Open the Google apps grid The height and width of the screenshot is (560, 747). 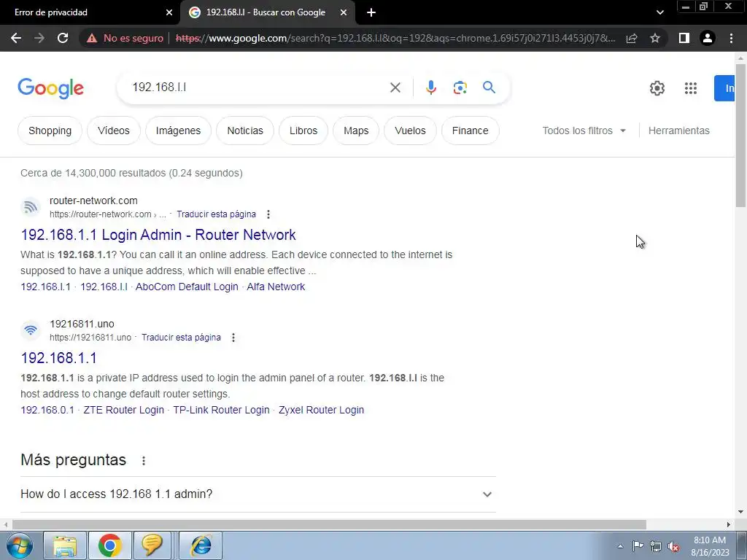click(x=691, y=88)
